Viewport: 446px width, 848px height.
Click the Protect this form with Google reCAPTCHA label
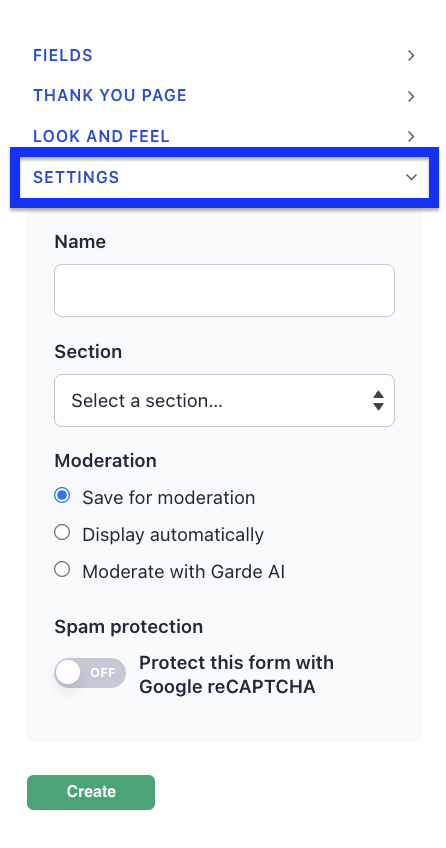tap(236, 674)
